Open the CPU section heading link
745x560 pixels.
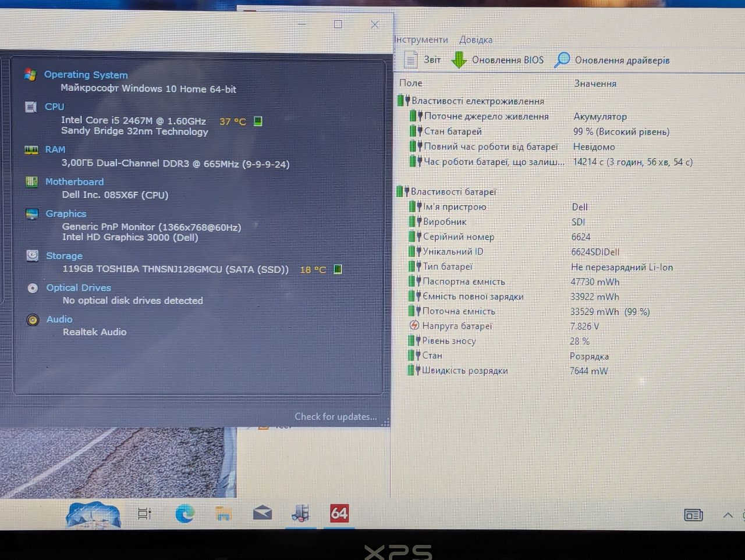tap(55, 107)
